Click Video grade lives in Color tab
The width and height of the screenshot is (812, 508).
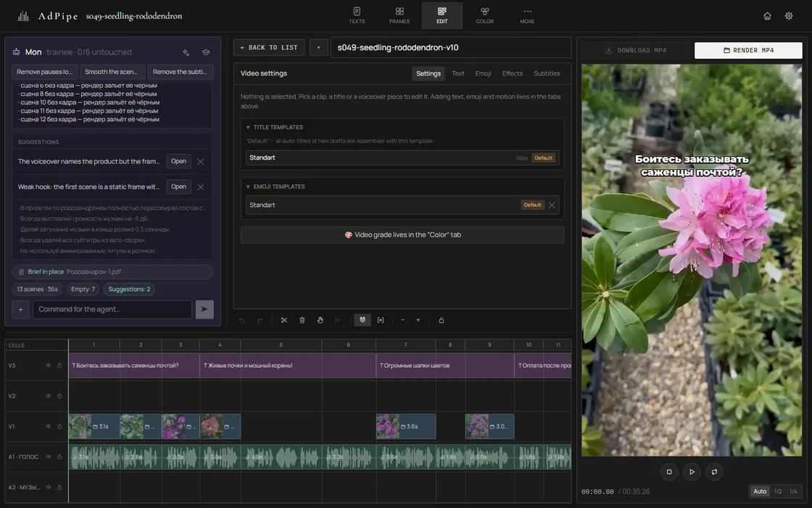coord(402,235)
